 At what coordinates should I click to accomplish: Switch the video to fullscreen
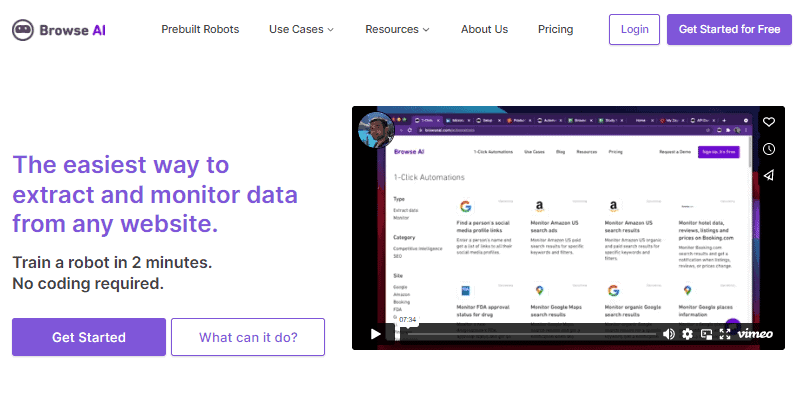pos(725,334)
